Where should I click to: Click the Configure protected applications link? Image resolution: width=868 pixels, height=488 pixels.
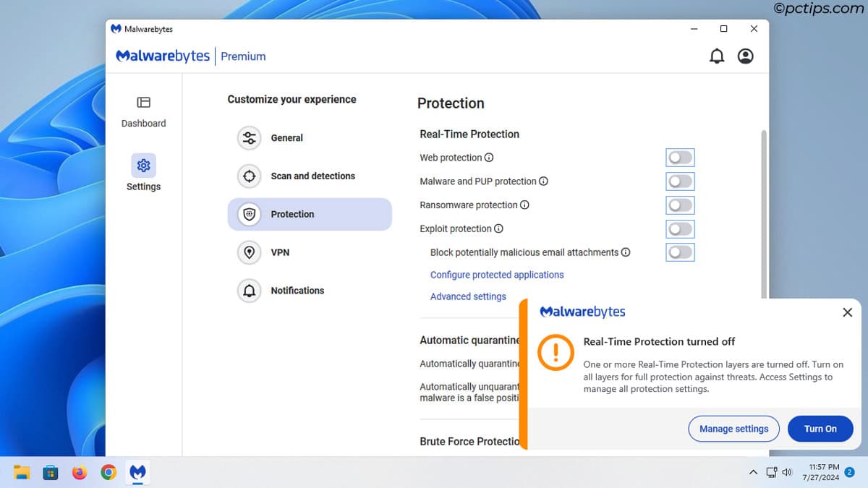click(497, 275)
